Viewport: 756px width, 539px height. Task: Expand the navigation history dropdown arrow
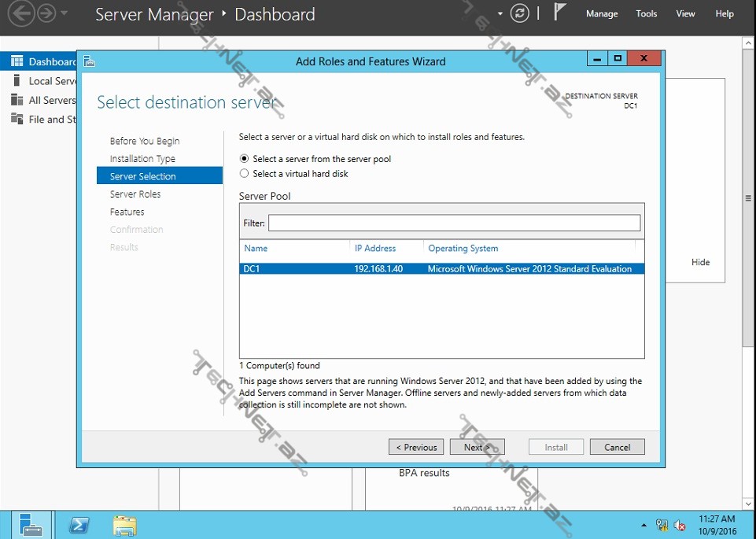tap(65, 13)
